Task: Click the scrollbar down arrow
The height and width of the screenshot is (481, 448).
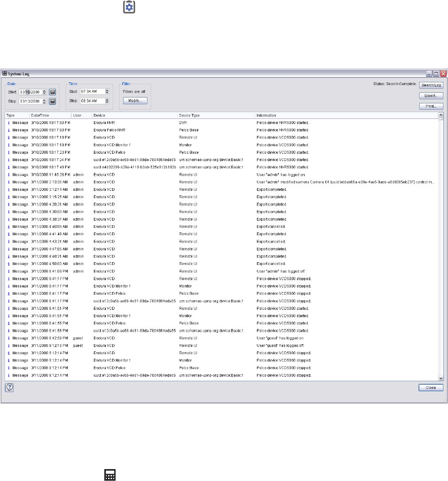Action: 441,378
